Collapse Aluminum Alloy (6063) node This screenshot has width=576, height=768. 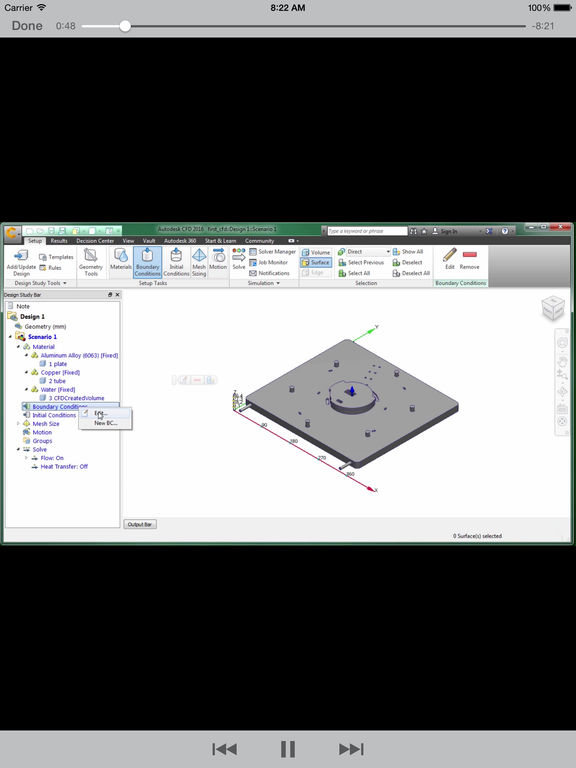26,356
